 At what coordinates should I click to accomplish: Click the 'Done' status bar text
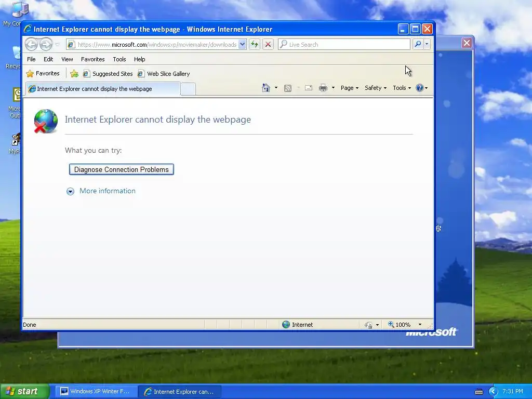(x=30, y=325)
